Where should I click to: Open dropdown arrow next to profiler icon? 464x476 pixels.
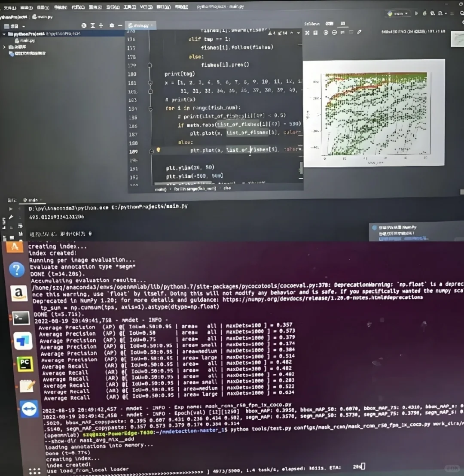click(x=446, y=14)
